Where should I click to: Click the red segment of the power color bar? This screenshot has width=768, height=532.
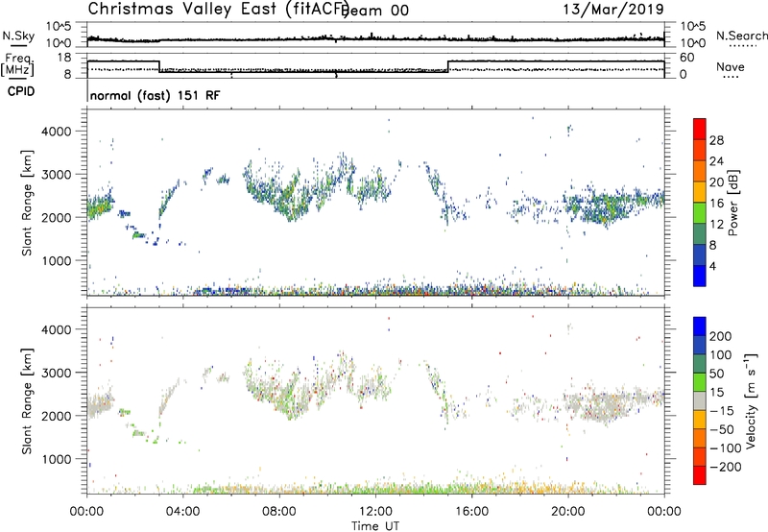pos(700,129)
